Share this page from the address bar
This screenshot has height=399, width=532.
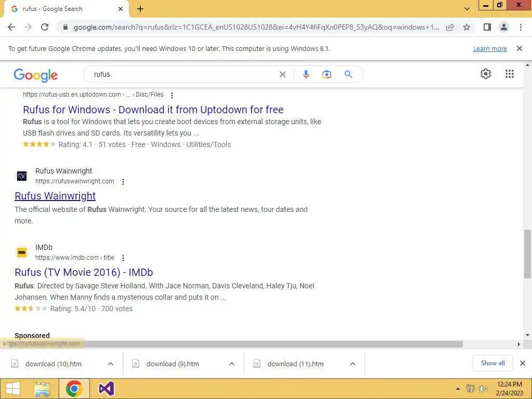pyautogui.click(x=450, y=27)
